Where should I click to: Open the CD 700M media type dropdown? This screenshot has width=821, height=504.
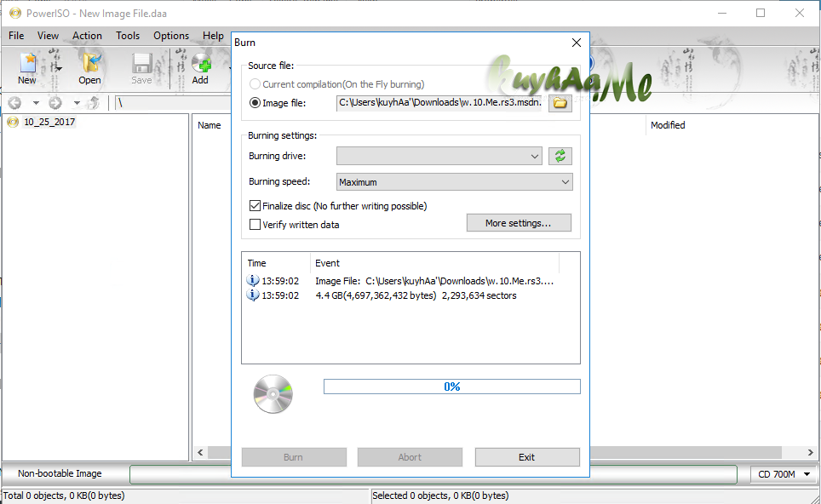pyautogui.click(x=784, y=474)
